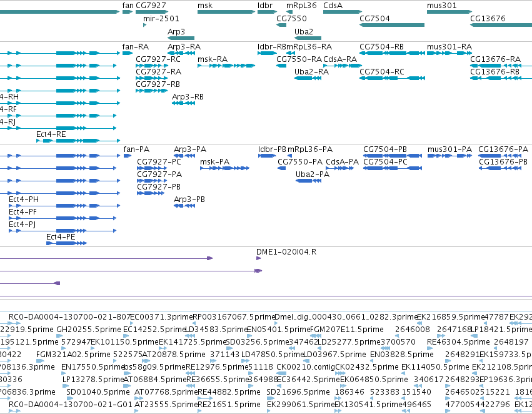Select the GH20255.5prime EST label
532x414 pixels.
coord(89,330)
